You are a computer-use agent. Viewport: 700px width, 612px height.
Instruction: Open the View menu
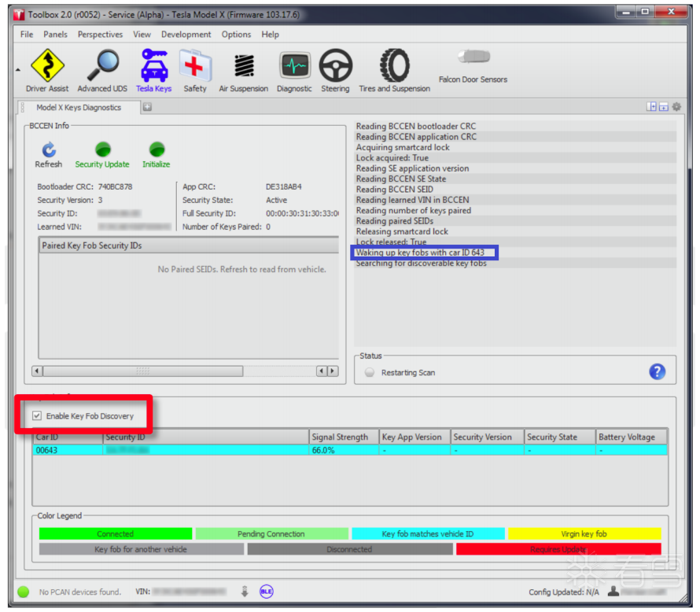(x=142, y=35)
